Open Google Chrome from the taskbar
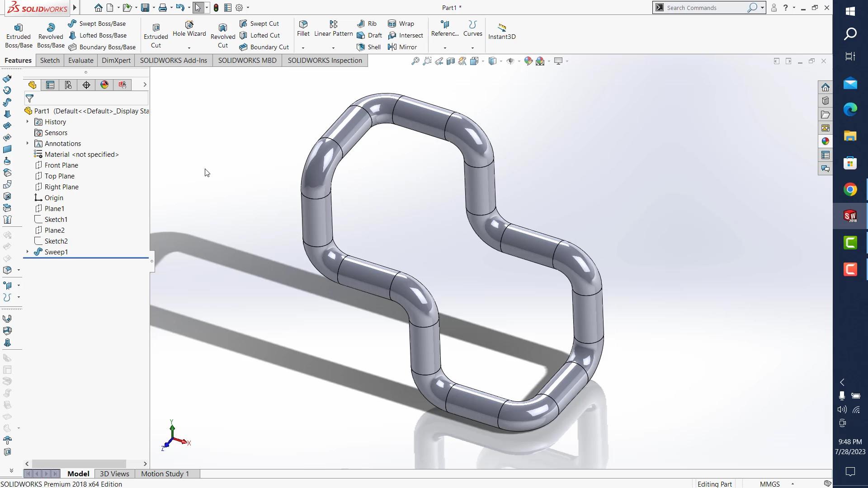Viewport: 868px width, 488px height. click(x=850, y=189)
